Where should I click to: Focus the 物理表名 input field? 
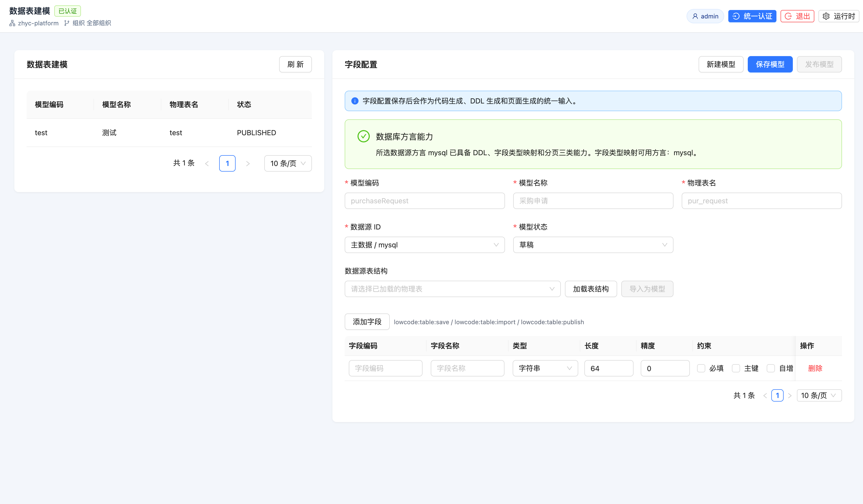pyautogui.click(x=762, y=201)
